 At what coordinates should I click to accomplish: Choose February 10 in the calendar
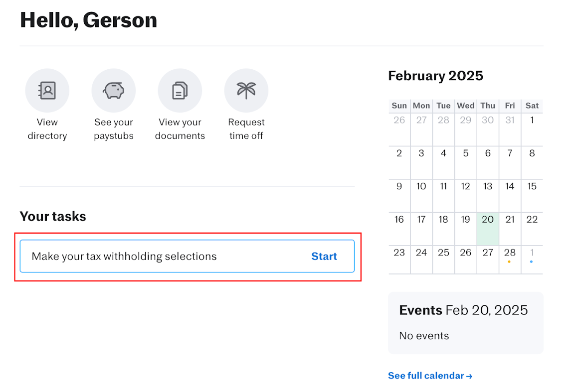(421, 186)
